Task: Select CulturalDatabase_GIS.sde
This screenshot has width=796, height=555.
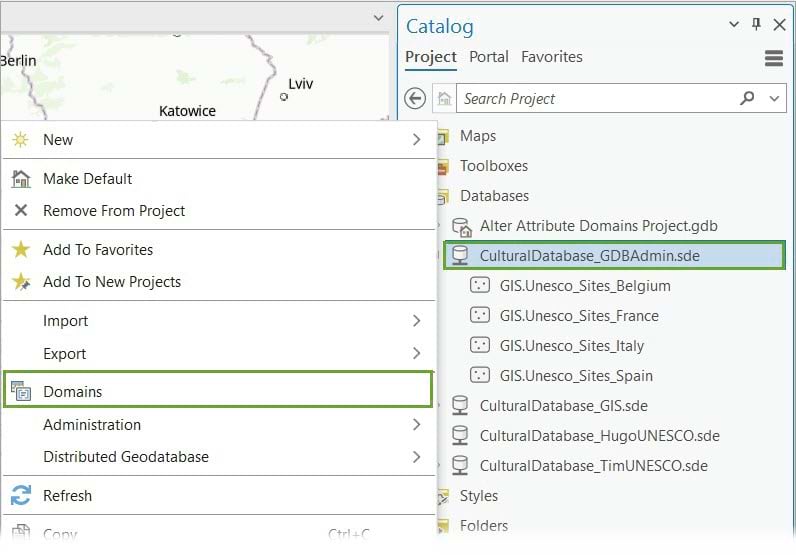Action: (x=563, y=406)
